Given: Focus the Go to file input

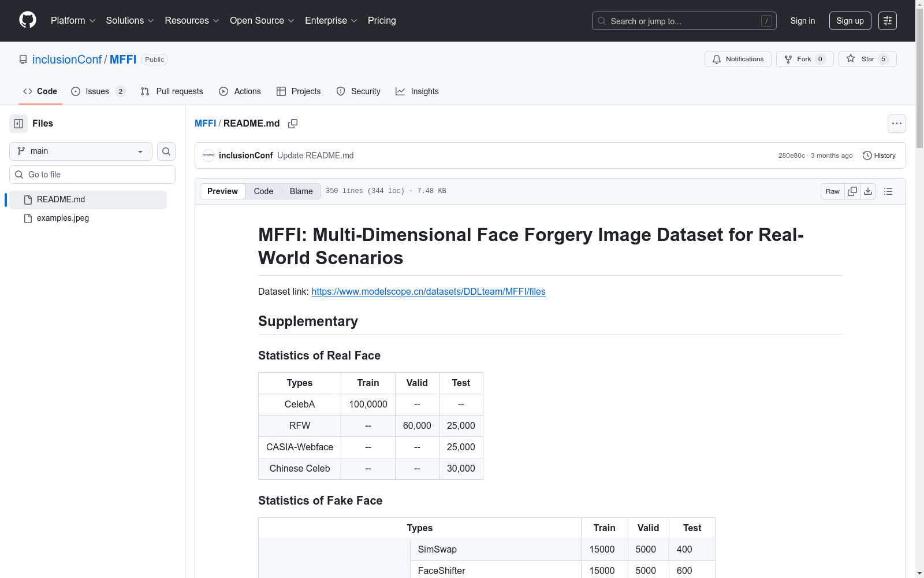Looking at the screenshot, I should tap(92, 175).
